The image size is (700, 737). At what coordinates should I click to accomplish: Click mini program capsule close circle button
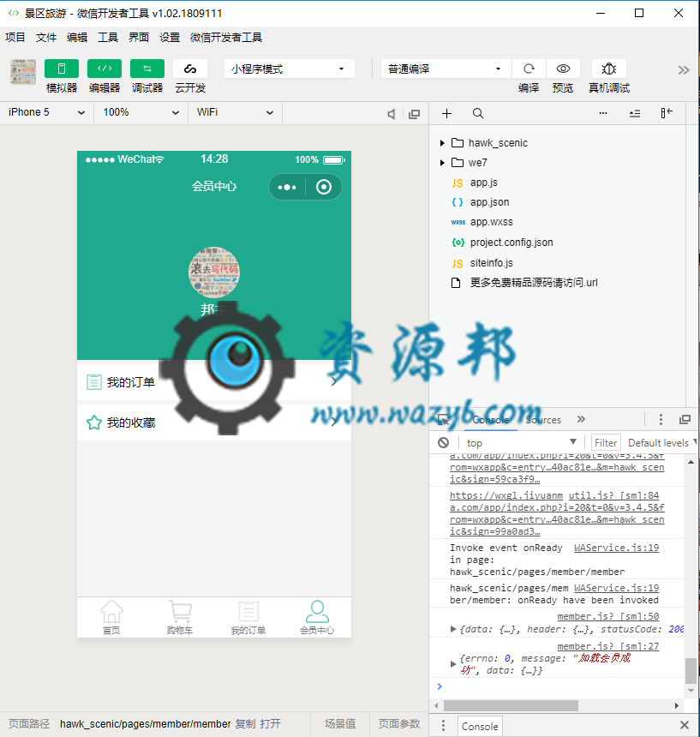tap(324, 187)
